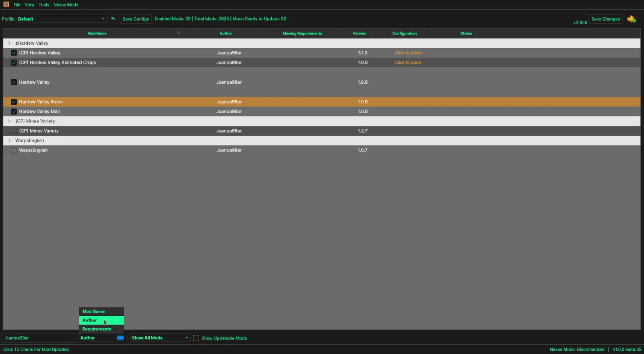Expand the zHardew Valley group chevron
The image size is (644, 354).
coord(10,43)
